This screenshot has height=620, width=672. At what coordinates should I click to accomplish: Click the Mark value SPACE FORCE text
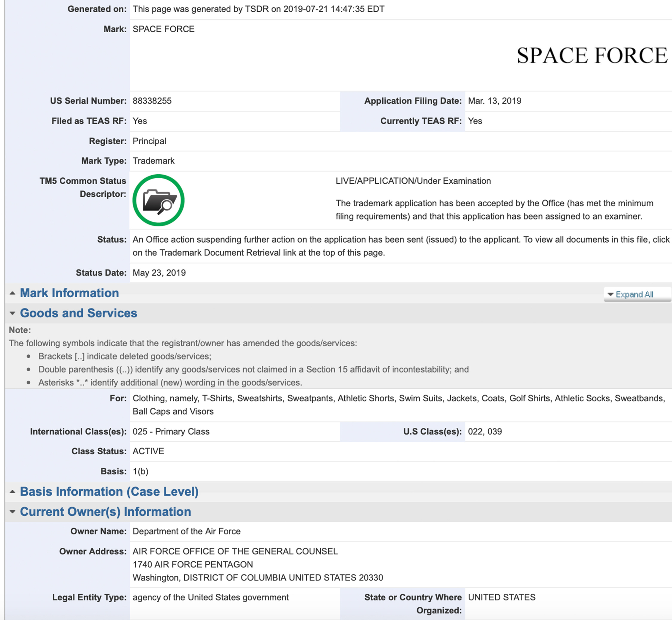tap(163, 29)
